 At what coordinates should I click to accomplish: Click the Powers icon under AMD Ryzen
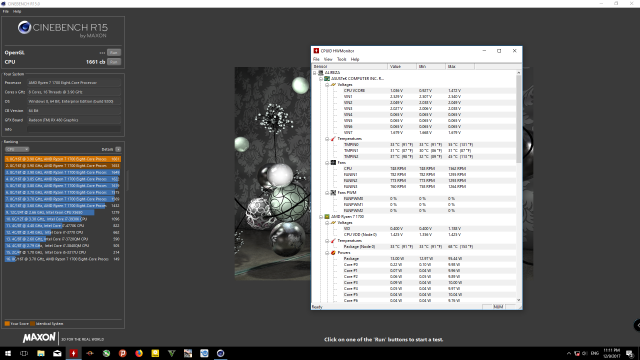(333, 253)
